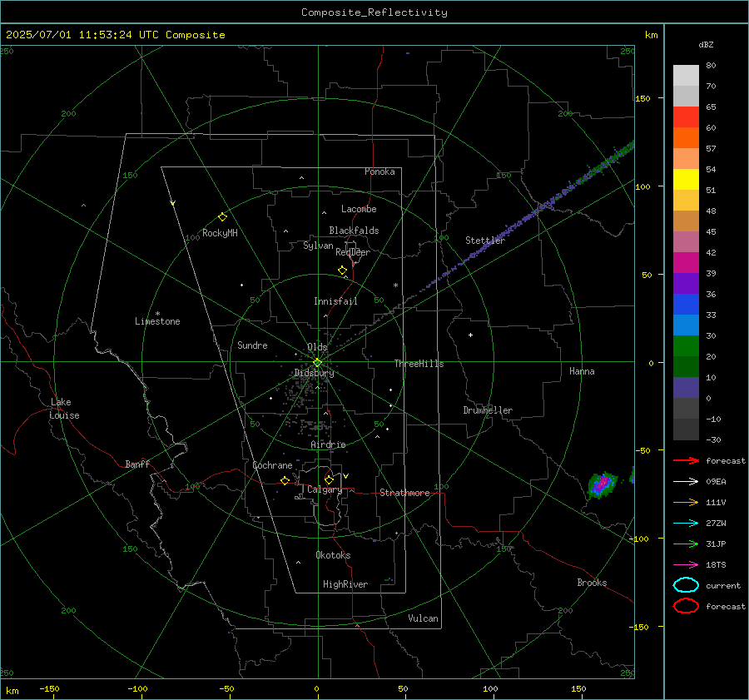Select the yellow diamond marker above RockyMH
Image resolution: width=749 pixels, height=700 pixels.
[222, 217]
